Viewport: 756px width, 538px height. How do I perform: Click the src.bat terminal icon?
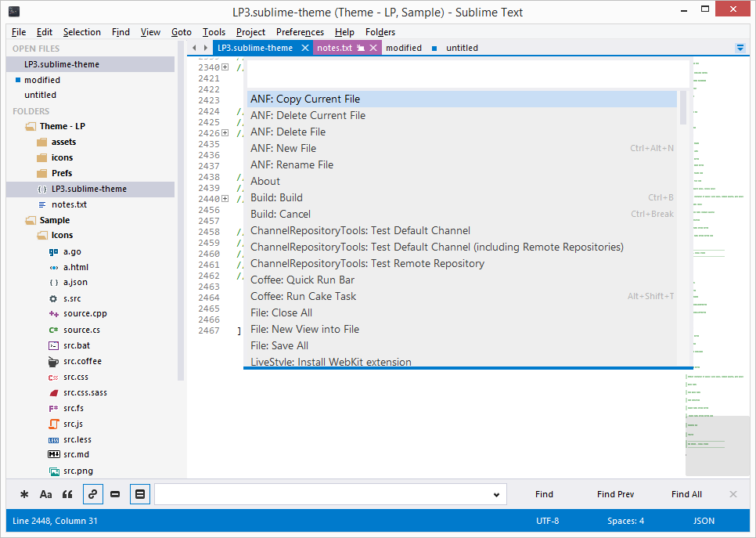pos(53,345)
